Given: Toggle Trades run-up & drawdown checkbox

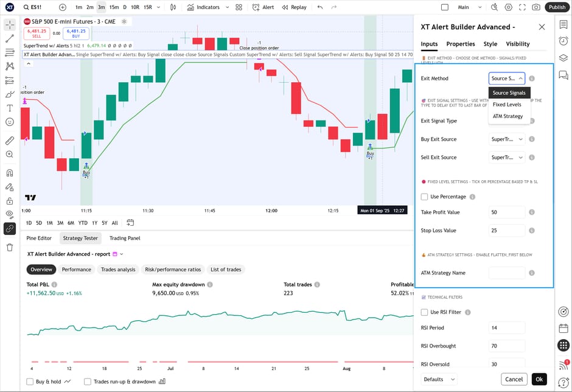Looking at the screenshot, I should pos(88,382).
